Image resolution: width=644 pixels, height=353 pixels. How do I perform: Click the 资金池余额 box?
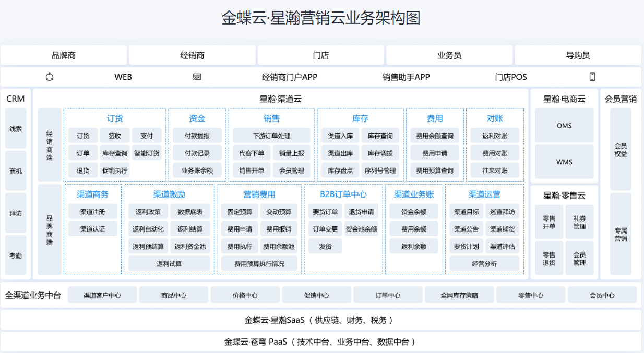click(361, 229)
